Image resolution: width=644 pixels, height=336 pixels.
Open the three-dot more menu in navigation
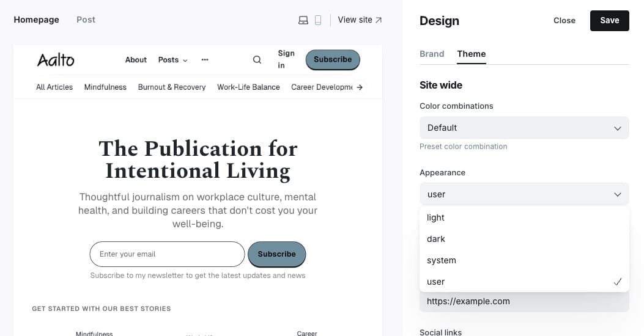(x=205, y=60)
